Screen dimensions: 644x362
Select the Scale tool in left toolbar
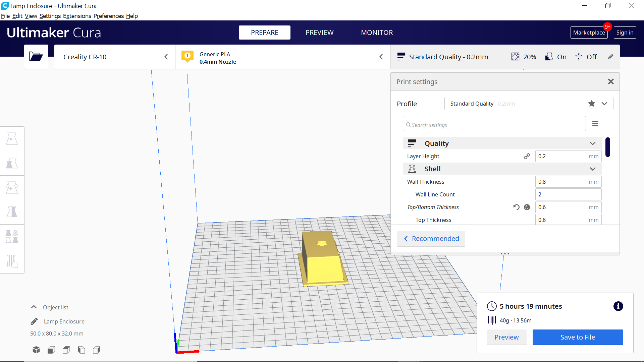click(x=12, y=163)
